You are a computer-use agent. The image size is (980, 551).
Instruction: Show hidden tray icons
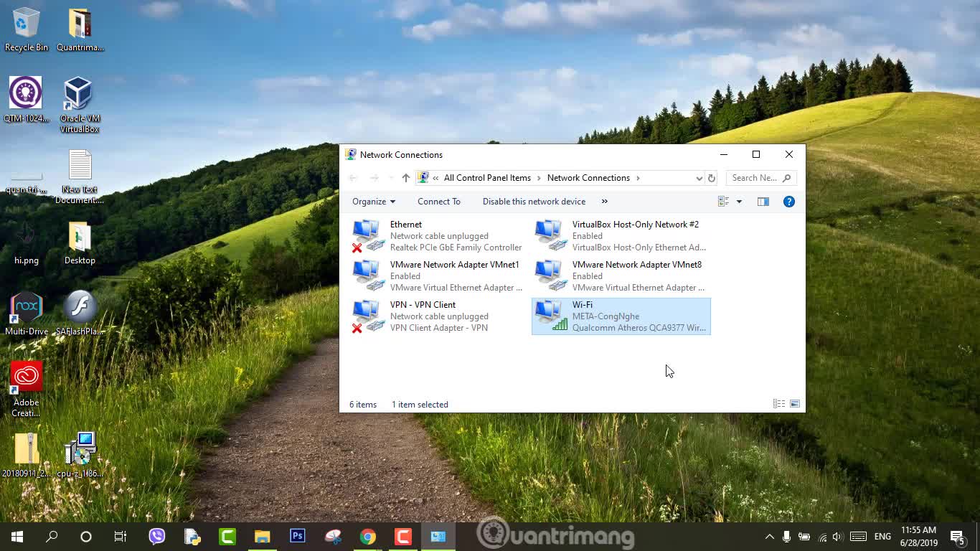point(770,537)
